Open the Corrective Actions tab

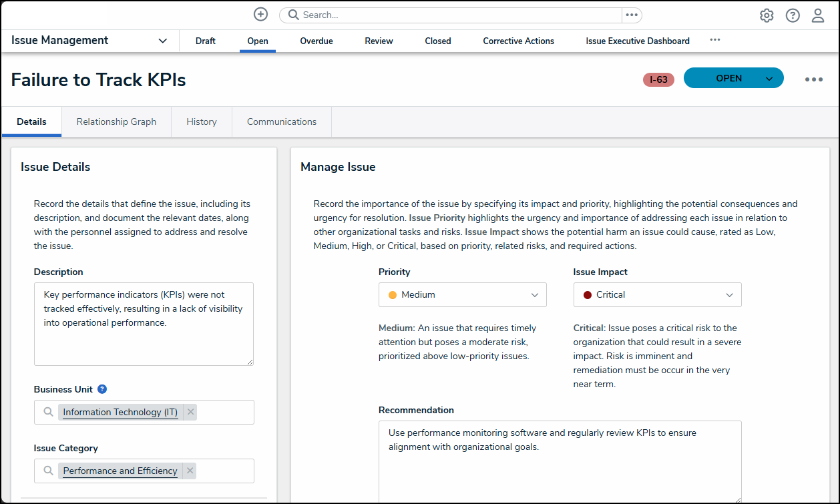519,41
